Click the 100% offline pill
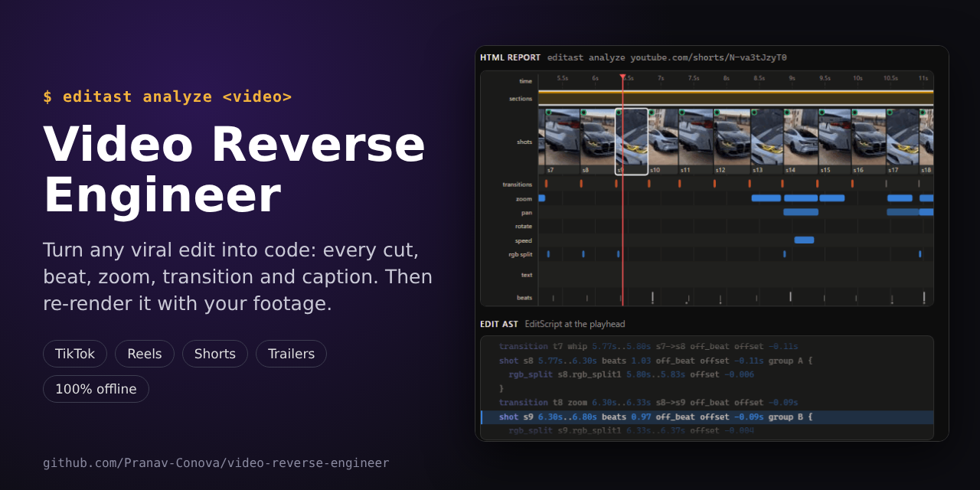The height and width of the screenshot is (490, 980). [96, 389]
